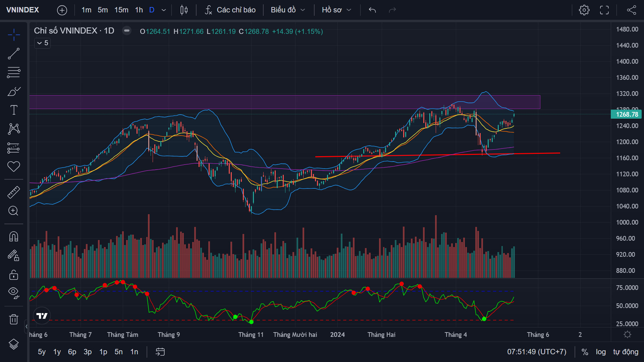Open the chart patterns tool
The width and height of the screenshot is (644, 362).
click(x=14, y=129)
